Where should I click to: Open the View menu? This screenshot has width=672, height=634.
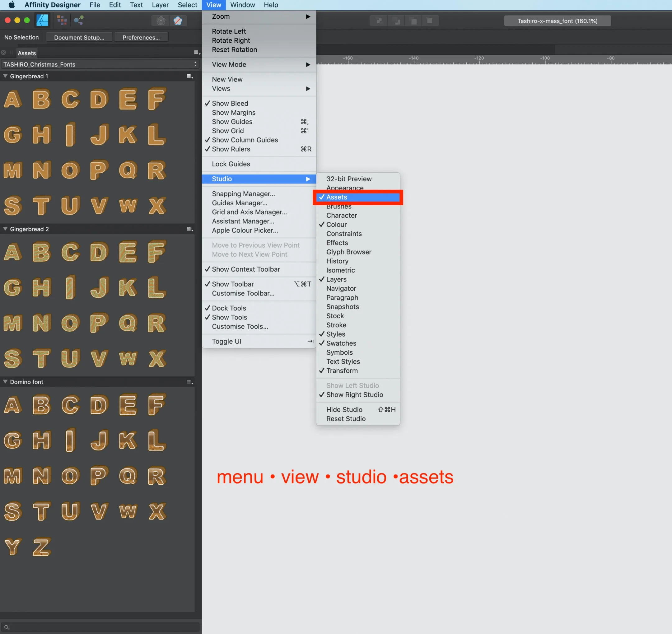[213, 5]
